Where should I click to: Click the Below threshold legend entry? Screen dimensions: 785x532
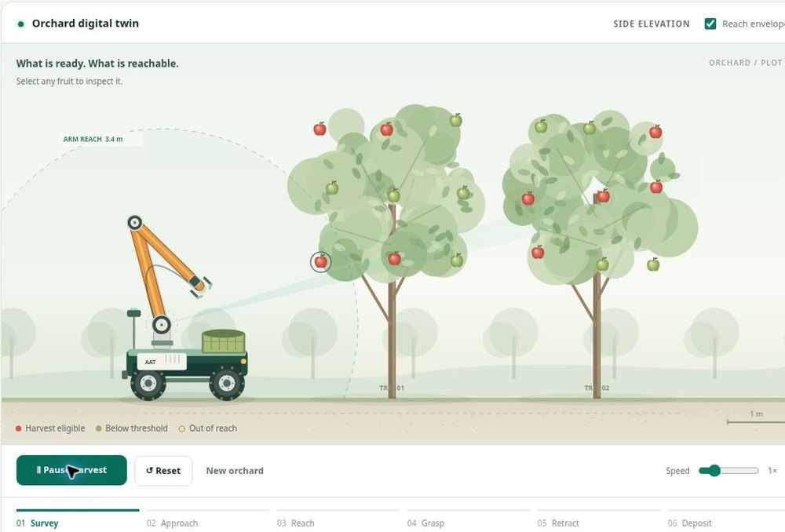coord(132,428)
